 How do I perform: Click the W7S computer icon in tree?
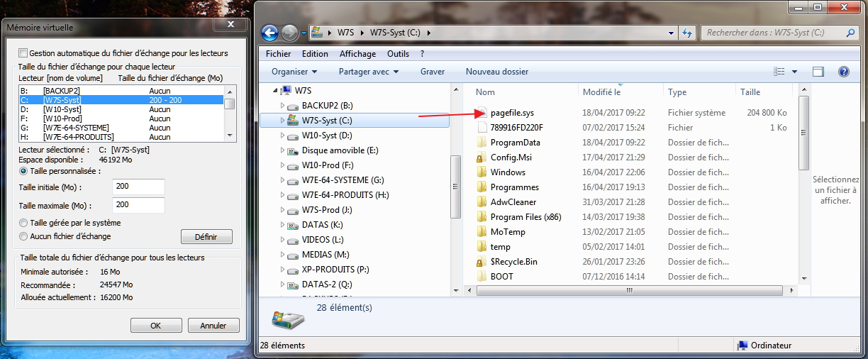tap(286, 91)
